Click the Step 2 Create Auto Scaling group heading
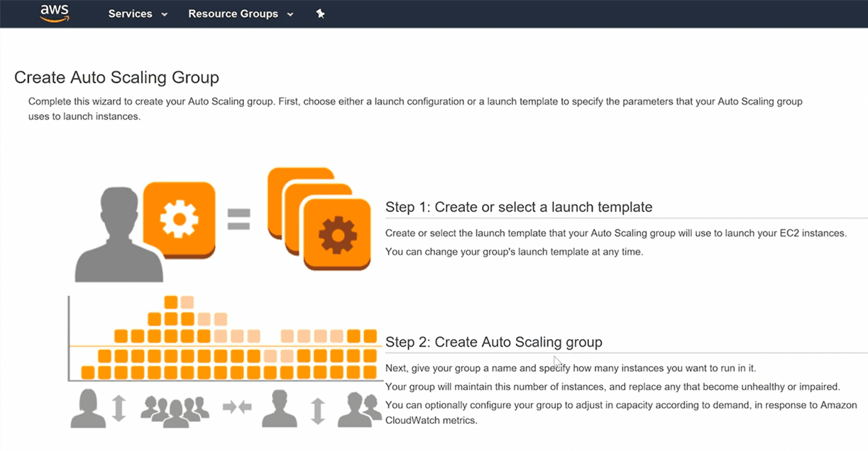The height and width of the screenshot is (451, 868). [x=493, y=342]
